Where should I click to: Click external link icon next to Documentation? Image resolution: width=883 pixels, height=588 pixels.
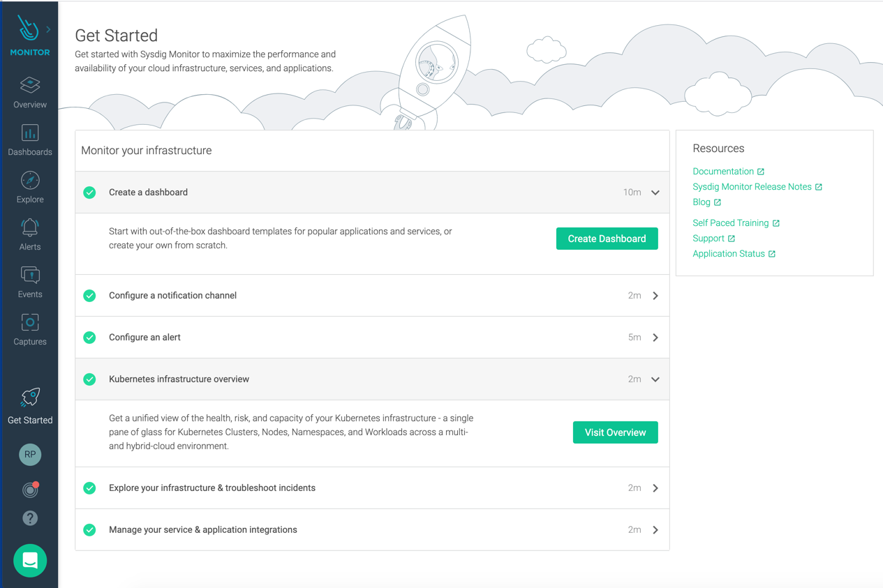tap(761, 172)
